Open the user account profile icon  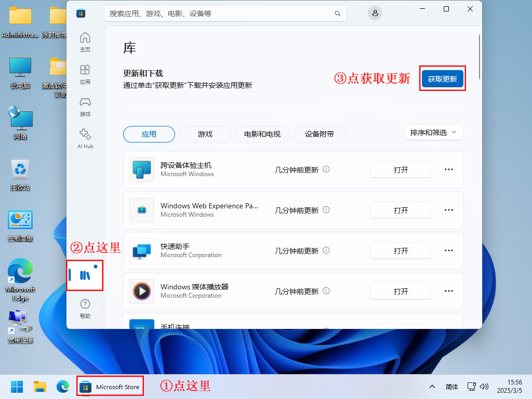375,13
